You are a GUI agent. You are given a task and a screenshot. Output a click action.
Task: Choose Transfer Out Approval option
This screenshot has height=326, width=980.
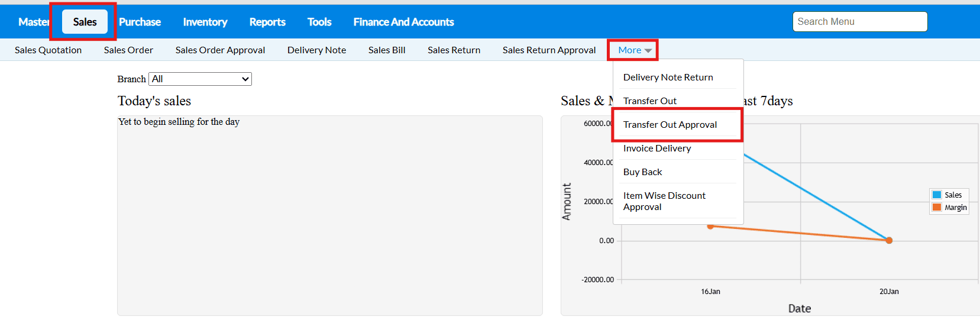[x=669, y=125]
